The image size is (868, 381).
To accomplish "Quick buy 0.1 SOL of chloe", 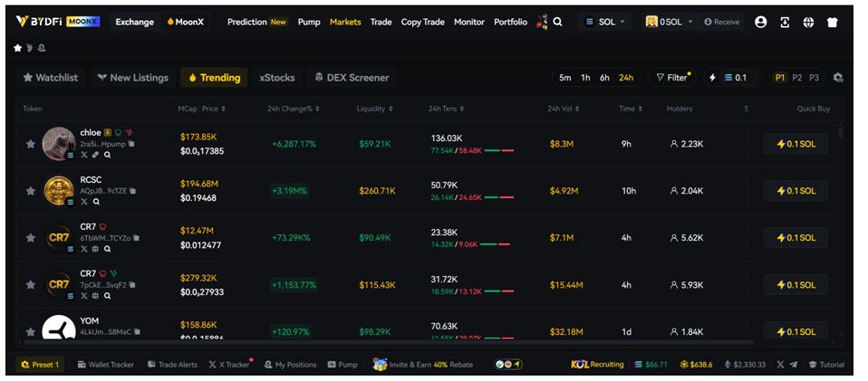I will (795, 144).
